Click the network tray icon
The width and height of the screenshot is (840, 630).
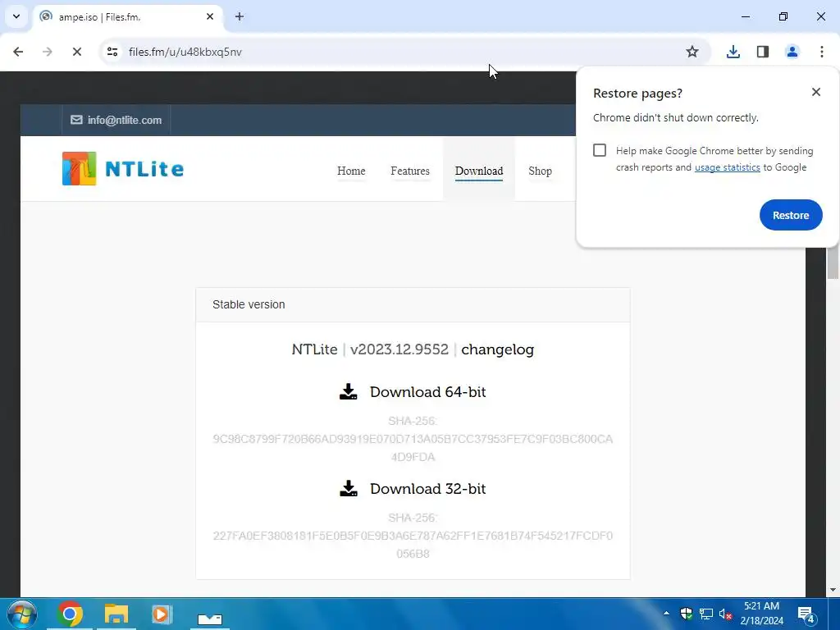(706, 614)
